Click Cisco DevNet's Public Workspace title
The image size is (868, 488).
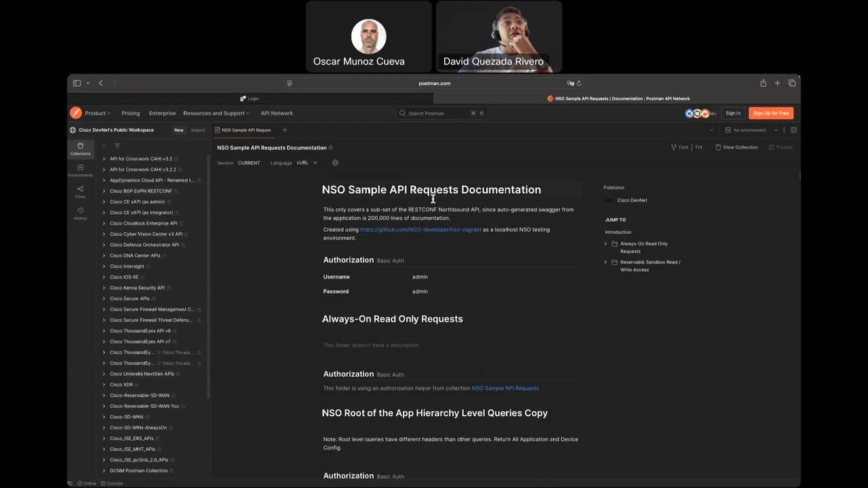pyautogui.click(x=116, y=130)
